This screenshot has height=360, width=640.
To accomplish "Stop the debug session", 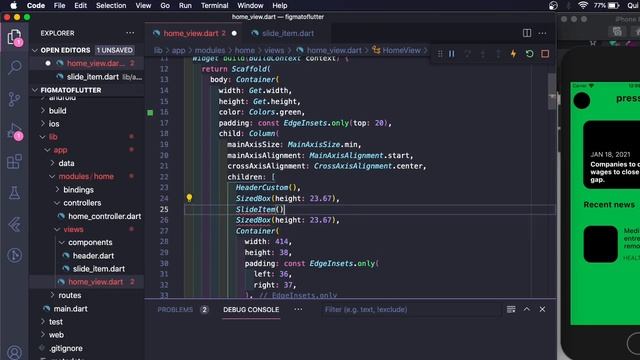I will coord(545,54).
